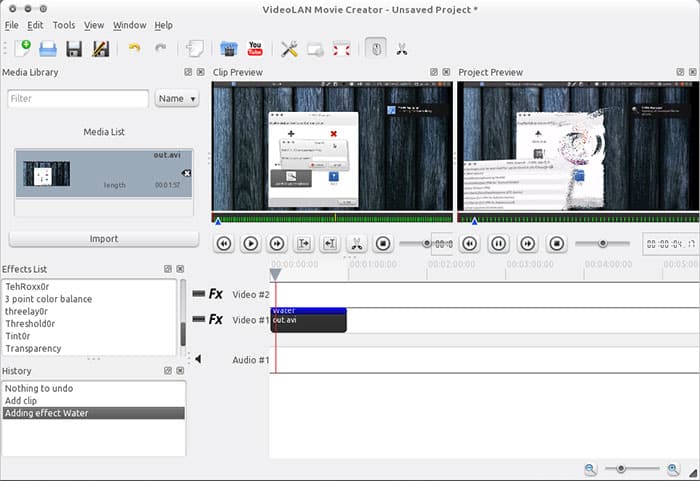The height and width of the screenshot is (481, 700).
Task: Undo the last action
Action: (134, 48)
